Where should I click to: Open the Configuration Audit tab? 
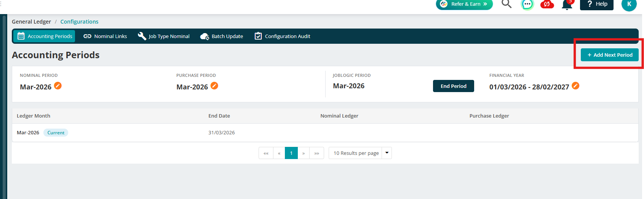pyautogui.click(x=282, y=36)
